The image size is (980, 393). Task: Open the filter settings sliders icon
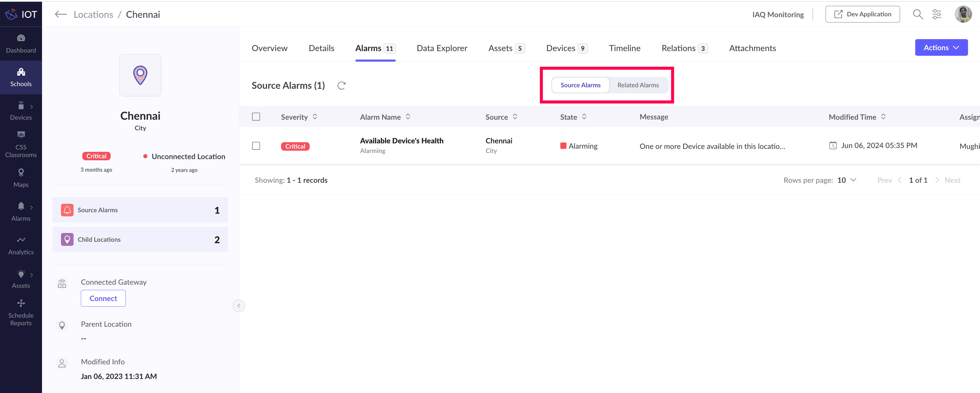(x=936, y=15)
